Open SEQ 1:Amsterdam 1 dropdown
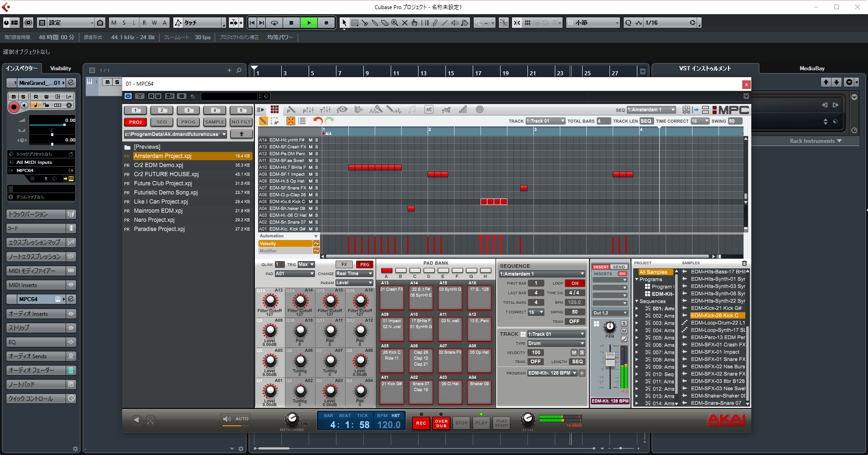 click(x=651, y=110)
